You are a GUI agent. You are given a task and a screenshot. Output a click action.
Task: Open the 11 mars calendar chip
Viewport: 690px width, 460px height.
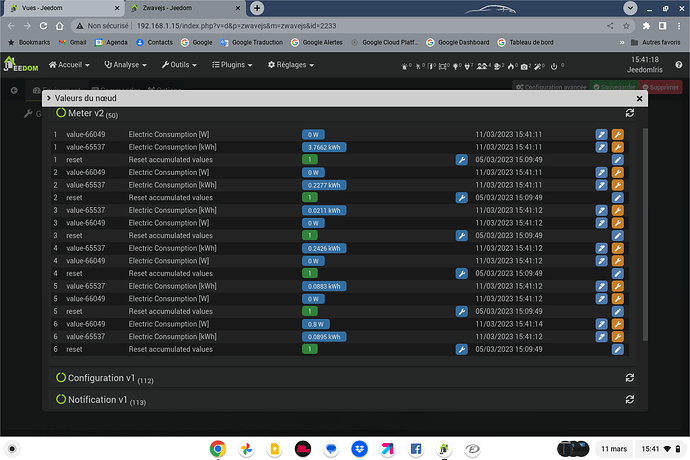[x=614, y=449]
